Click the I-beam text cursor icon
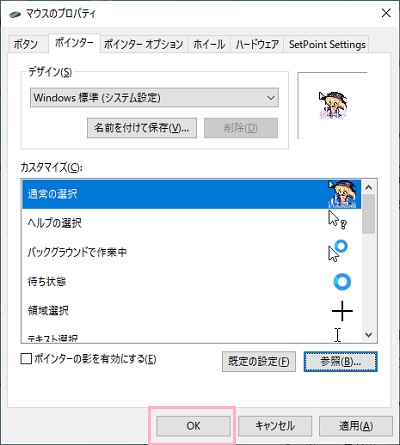The height and width of the screenshot is (445, 400). click(x=338, y=335)
